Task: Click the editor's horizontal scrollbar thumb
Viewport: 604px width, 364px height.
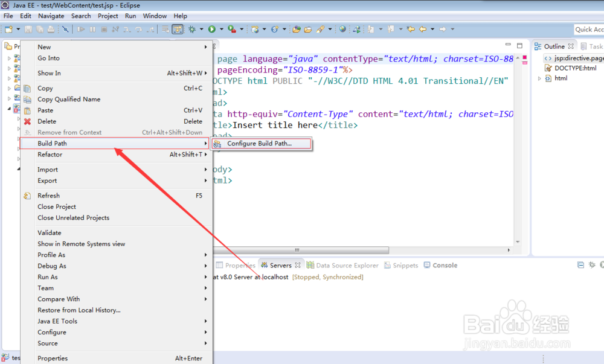Action: [301, 250]
